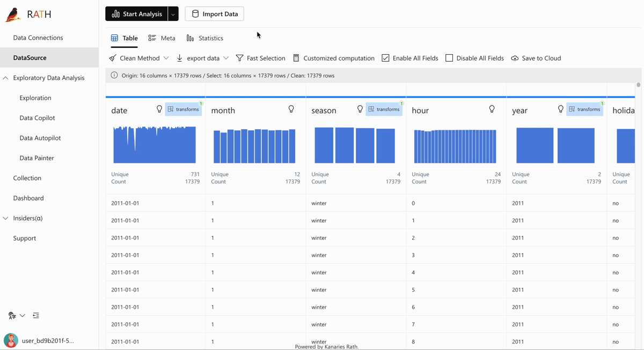Switch to the Statistics tab
Screen dimensions: 644x350
click(204, 38)
